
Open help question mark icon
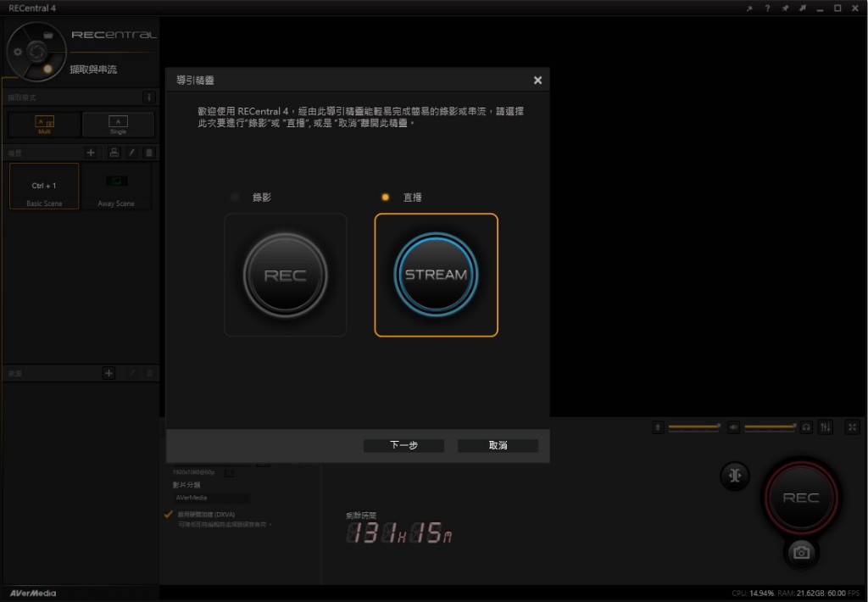pyautogui.click(x=767, y=8)
